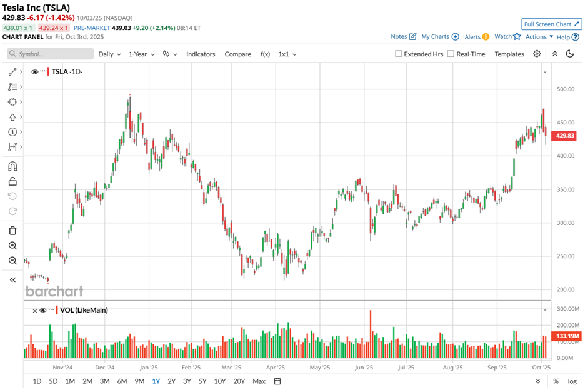Click the Help question mark icon
Viewport: 585px width, 392px height.
tap(576, 37)
